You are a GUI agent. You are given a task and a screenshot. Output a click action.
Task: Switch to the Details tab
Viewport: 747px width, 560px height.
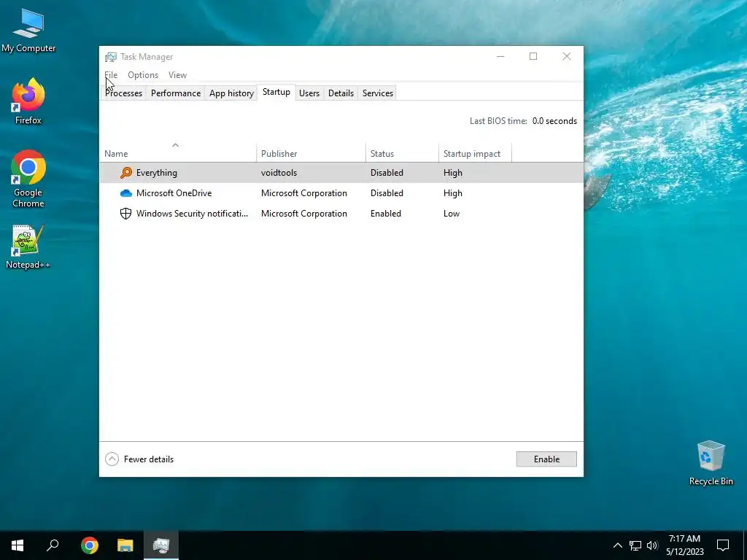[x=341, y=93]
